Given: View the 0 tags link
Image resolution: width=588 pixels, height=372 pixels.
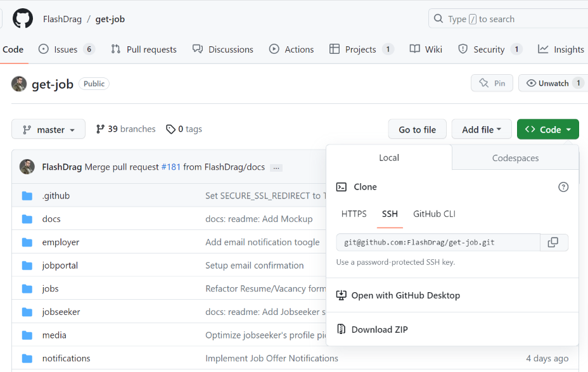Looking at the screenshot, I should [184, 129].
